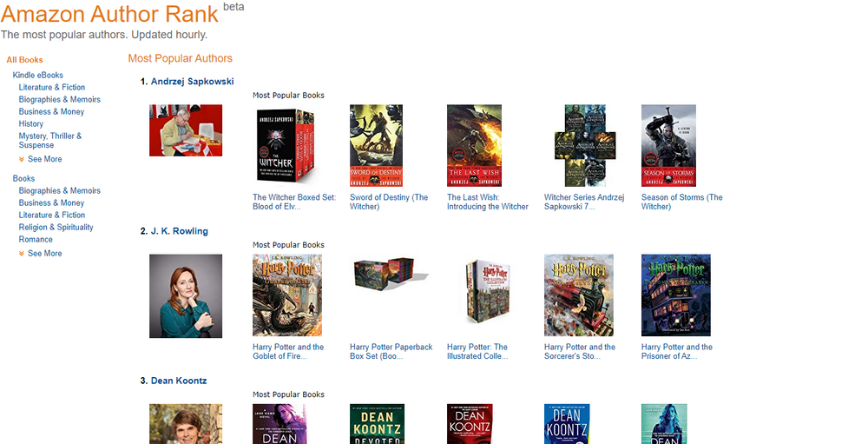Open Romance category in sidebar
The image size is (868, 444).
36,240
